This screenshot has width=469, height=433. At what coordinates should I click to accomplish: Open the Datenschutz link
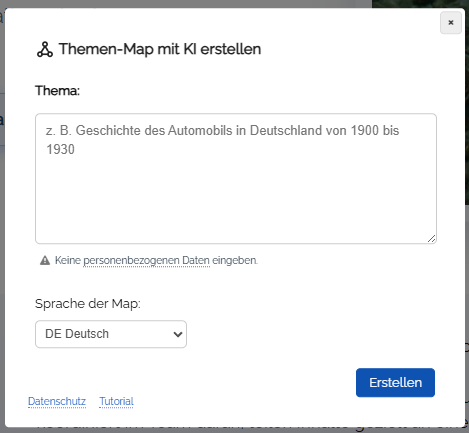click(57, 401)
